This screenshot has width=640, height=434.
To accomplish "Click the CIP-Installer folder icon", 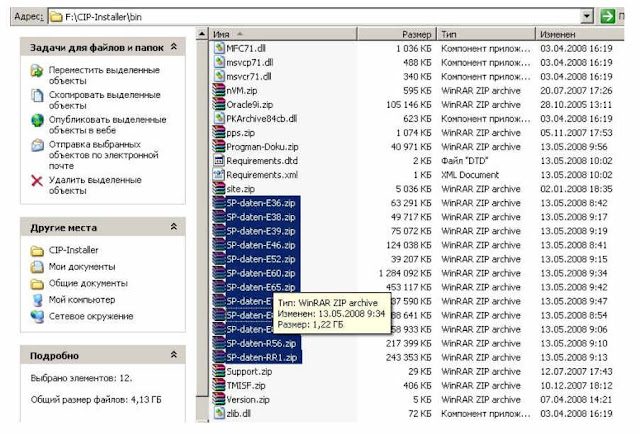I will [37, 250].
